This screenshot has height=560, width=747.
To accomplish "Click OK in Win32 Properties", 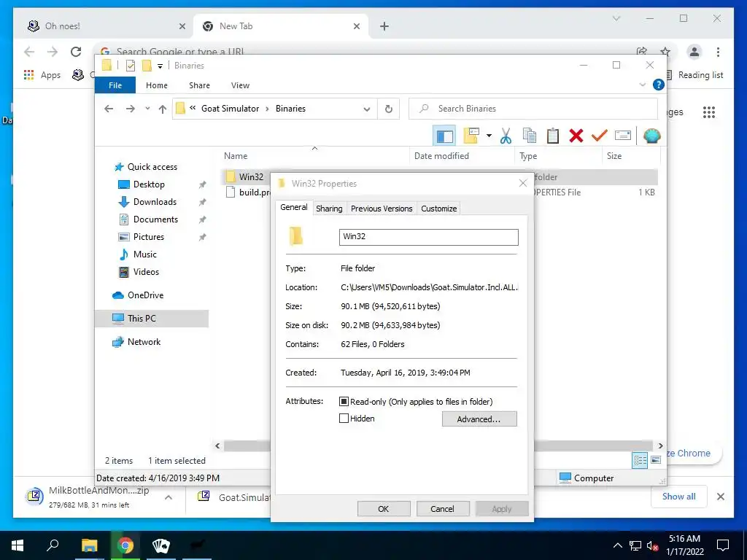I will pos(384,508).
